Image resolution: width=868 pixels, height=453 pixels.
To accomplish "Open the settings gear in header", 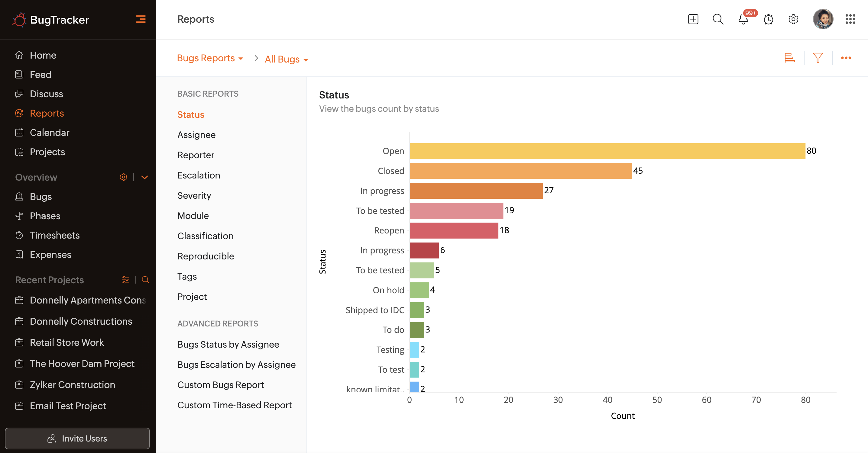I will coord(793,19).
